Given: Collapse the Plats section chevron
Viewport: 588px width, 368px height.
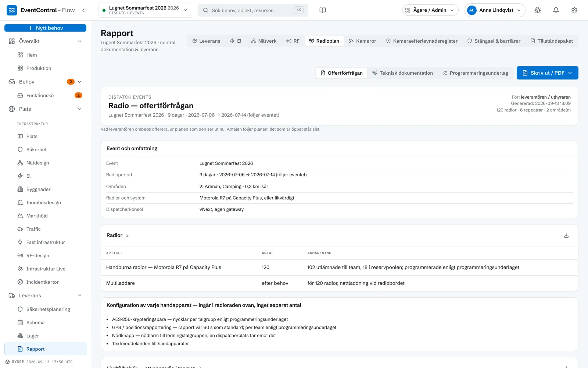Looking at the screenshot, I should (x=79, y=109).
